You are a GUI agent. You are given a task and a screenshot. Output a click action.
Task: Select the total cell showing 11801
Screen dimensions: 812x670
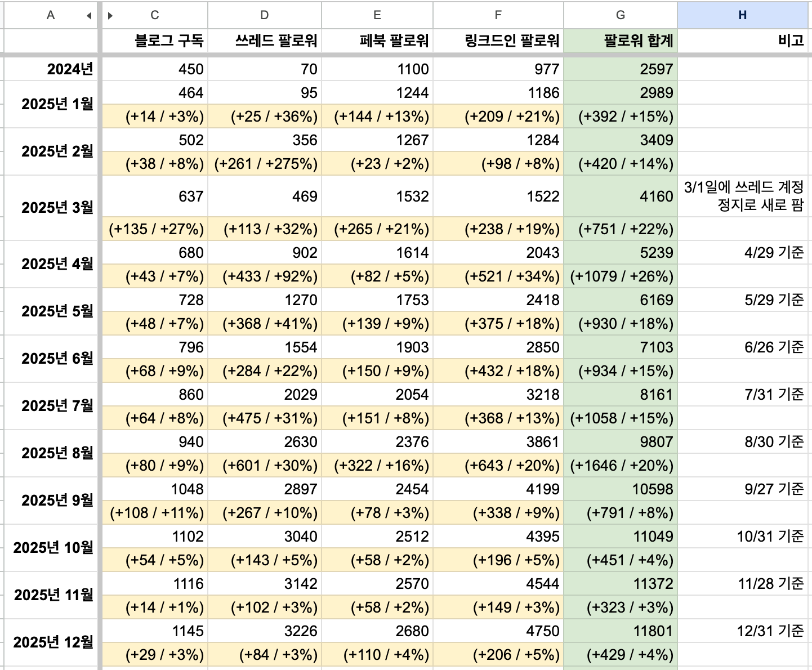tap(620, 631)
